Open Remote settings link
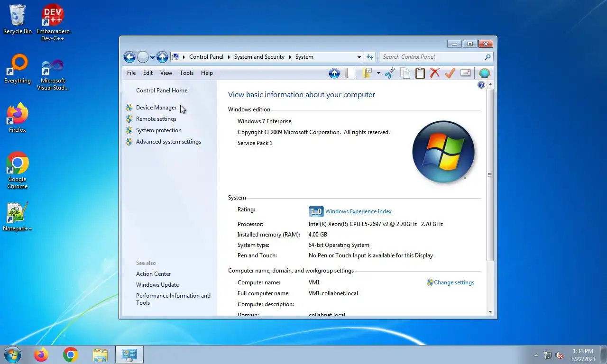 point(156,119)
